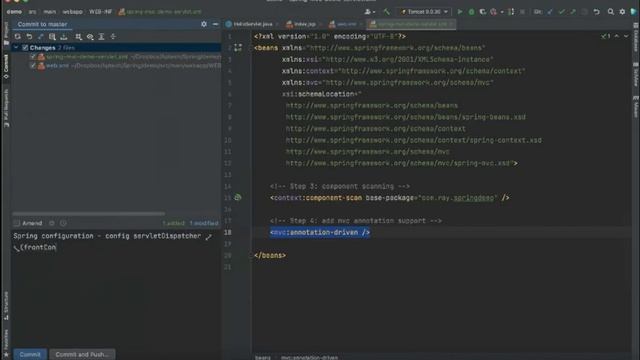Click line number 18 in the gutter
This screenshot has height=360, width=640.
(228, 232)
